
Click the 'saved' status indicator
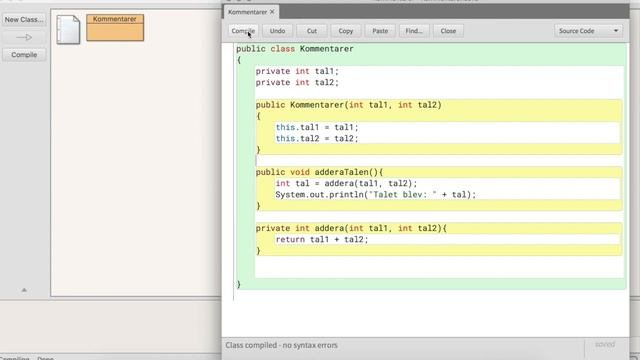pyautogui.click(x=605, y=344)
